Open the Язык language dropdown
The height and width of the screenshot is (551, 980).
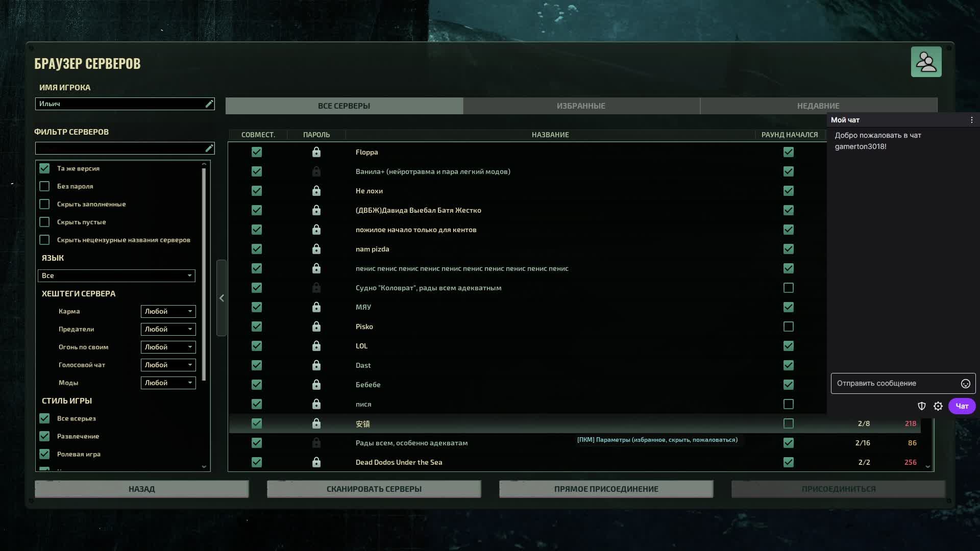116,275
